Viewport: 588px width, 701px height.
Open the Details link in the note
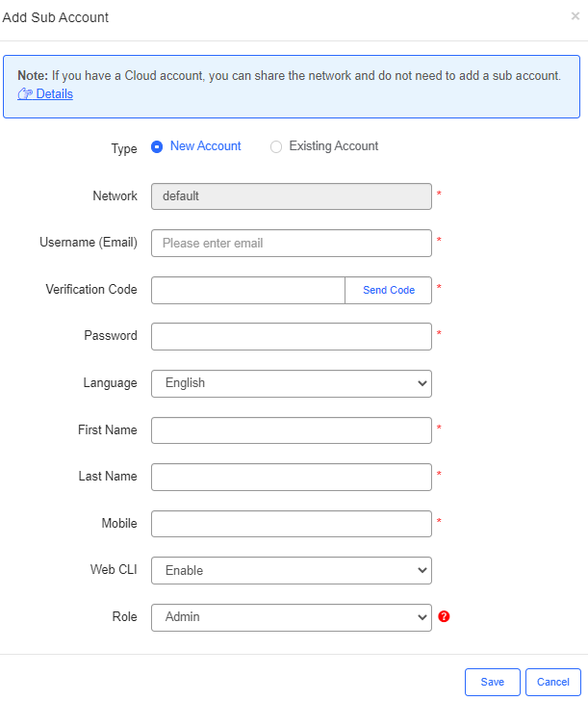click(54, 93)
